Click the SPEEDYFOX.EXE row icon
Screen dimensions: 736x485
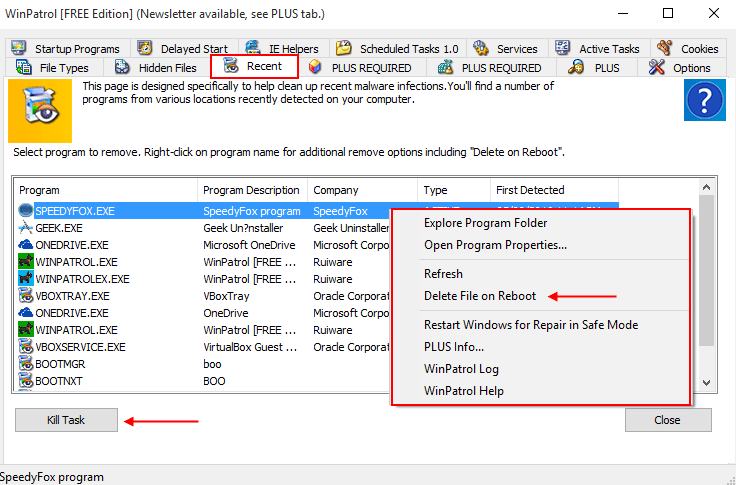click(x=26, y=211)
